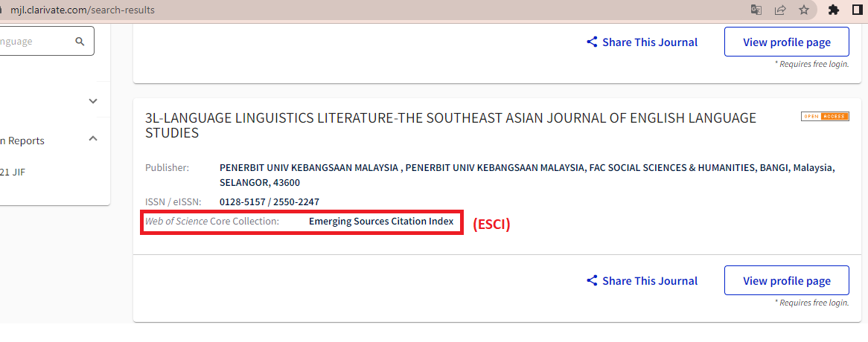Collapse the Citation Reports filter section
Image resolution: width=868 pixels, height=342 pixels.
click(x=93, y=139)
